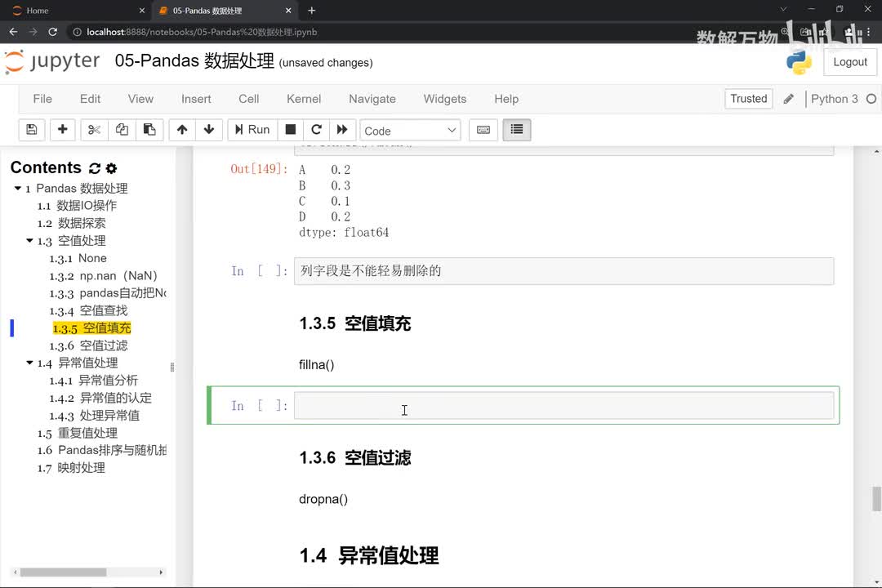Click the Jupyter logo
Image resolution: width=882 pixels, height=588 pixels.
pos(52,61)
